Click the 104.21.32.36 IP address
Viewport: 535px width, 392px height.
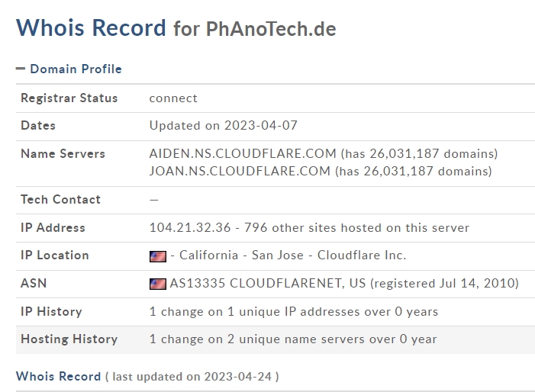click(190, 228)
